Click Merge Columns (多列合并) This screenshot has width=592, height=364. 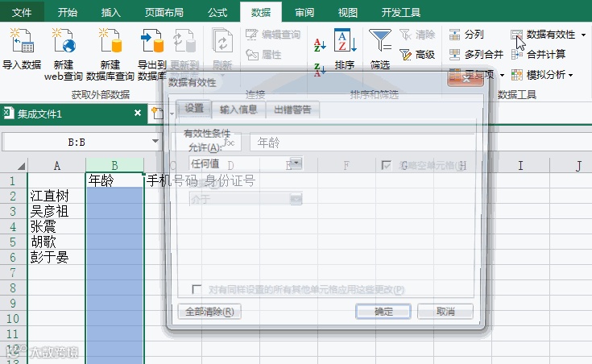(476, 55)
